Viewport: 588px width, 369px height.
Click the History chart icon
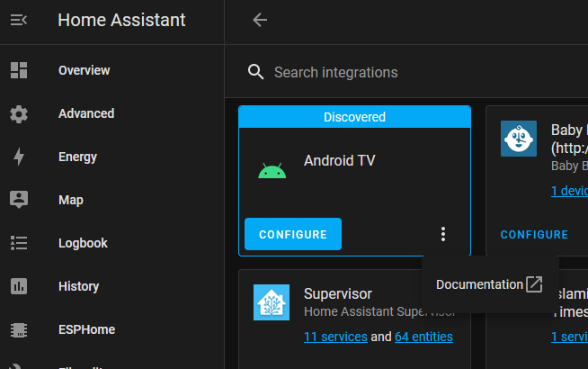19,286
